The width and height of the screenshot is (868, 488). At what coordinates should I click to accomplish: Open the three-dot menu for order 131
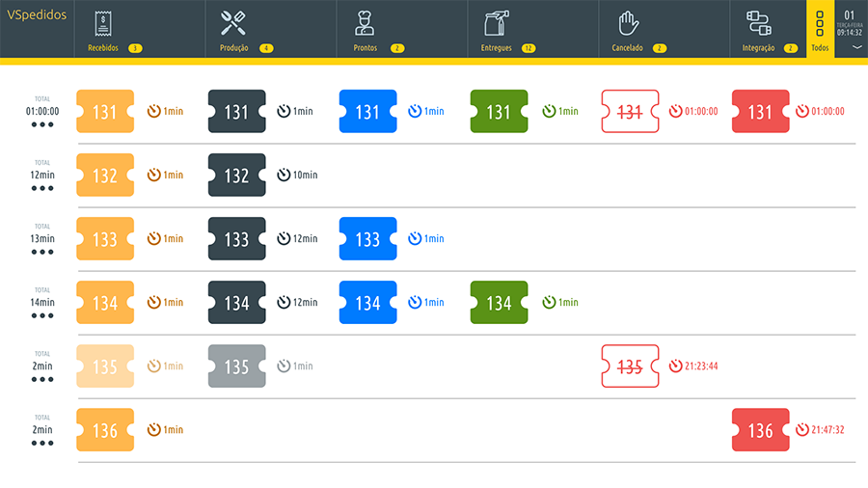(x=41, y=124)
